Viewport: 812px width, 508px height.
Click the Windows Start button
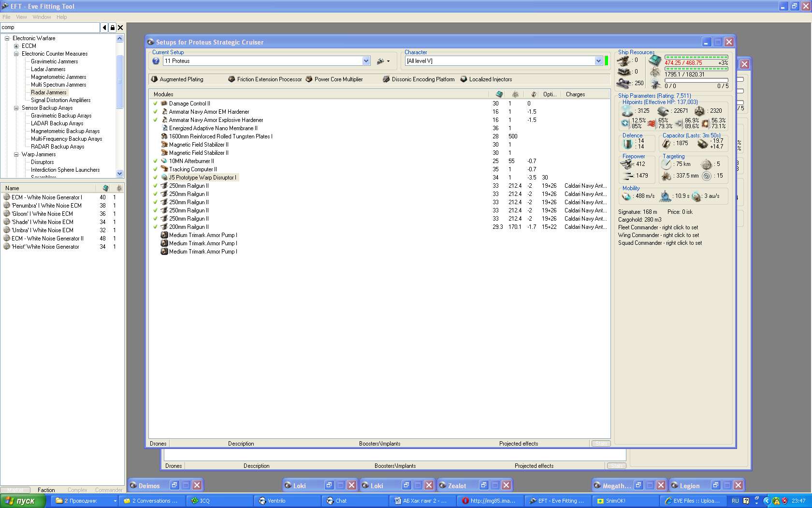click(x=23, y=501)
